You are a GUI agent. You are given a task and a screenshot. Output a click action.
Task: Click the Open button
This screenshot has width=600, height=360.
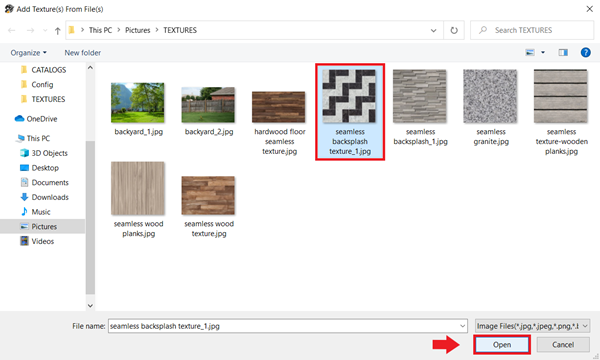[502, 345]
